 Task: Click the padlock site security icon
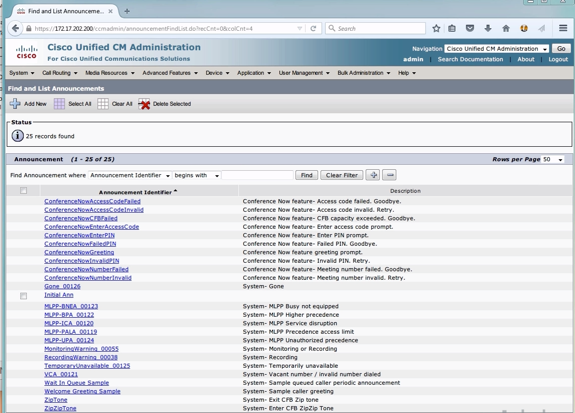coord(29,28)
